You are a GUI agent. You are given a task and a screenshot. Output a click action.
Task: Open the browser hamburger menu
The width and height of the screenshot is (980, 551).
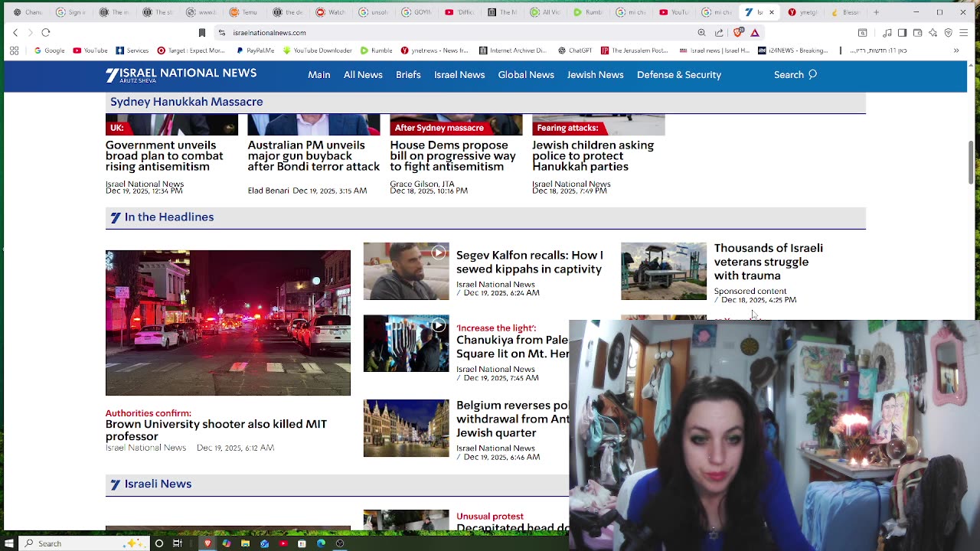pyautogui.click(x=963, y=33)
